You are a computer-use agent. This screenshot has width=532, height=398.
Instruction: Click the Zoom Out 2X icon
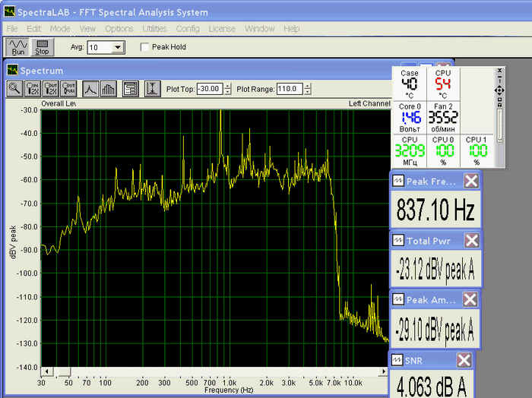(51, 88)
